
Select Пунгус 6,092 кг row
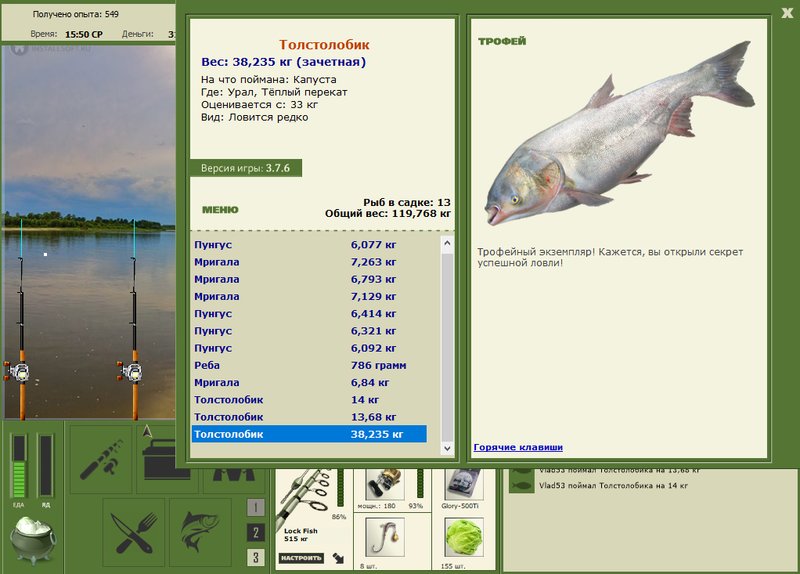[x=310, y=348]
